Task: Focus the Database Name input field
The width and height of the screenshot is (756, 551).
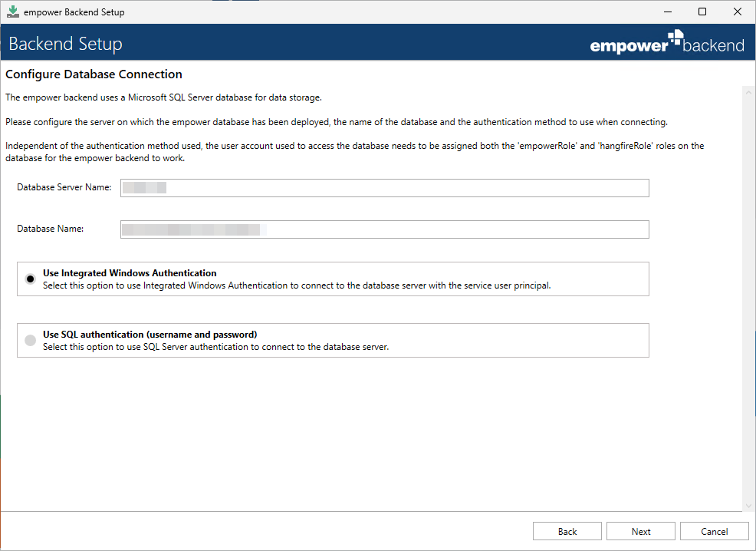Action: coord(385,229)
